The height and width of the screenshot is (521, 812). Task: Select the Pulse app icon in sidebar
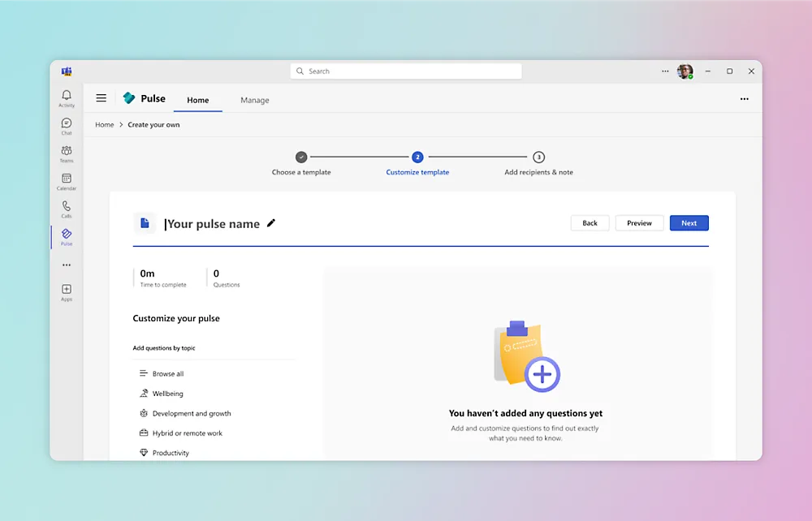67,237
